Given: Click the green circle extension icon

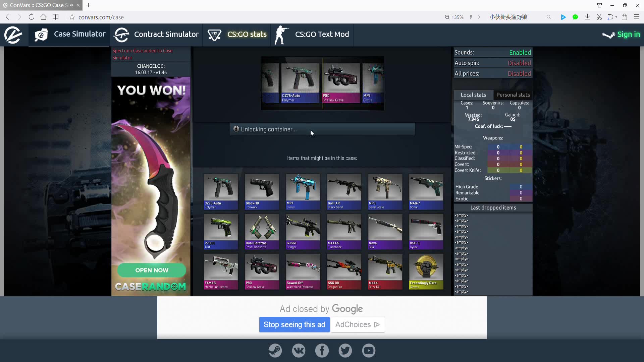Looking at the screenshot, I should [575, 17].
